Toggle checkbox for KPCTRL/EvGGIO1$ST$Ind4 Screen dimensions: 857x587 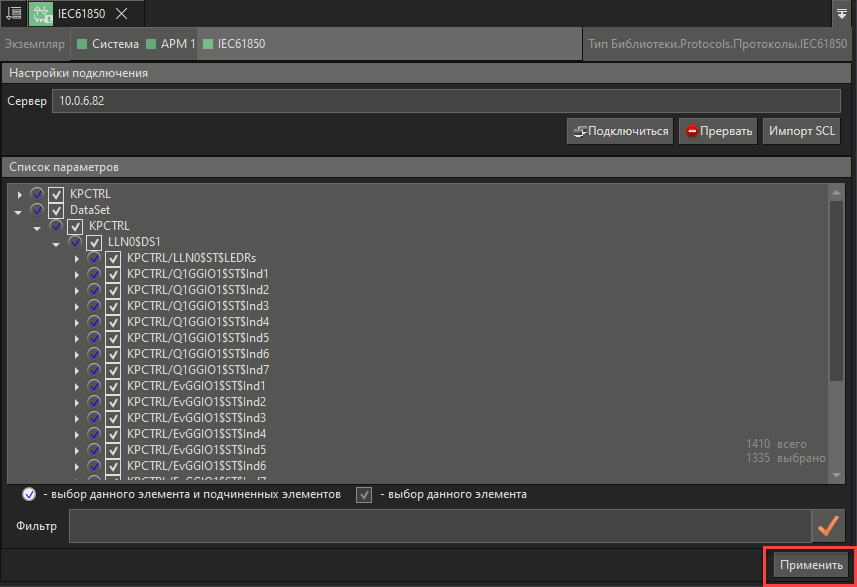(112, 434)
